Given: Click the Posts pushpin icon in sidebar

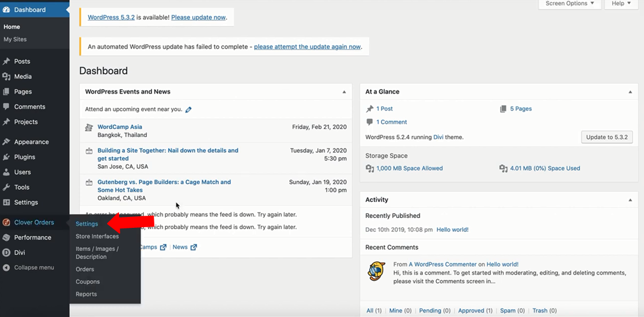Looking at the screenshot, I should pos(6,62).
